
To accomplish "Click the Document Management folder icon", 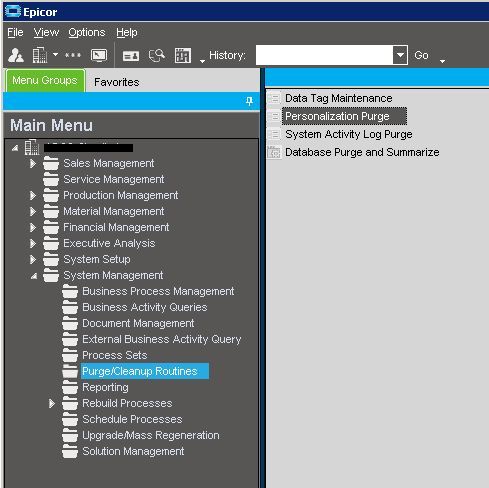I will [x=70, y=323].
